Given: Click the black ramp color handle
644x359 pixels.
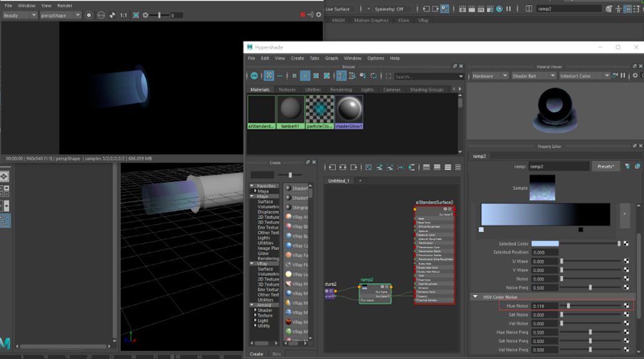Looking at the screenshot, I should [581, 229].
